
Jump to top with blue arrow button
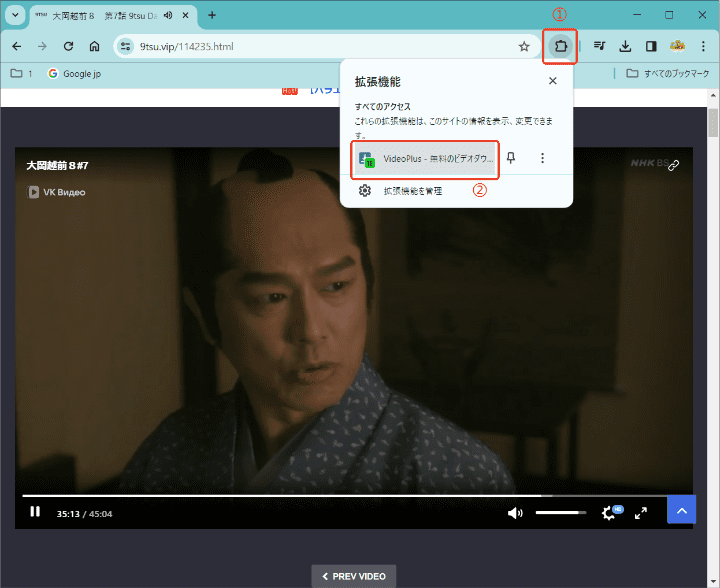[681, 510]
